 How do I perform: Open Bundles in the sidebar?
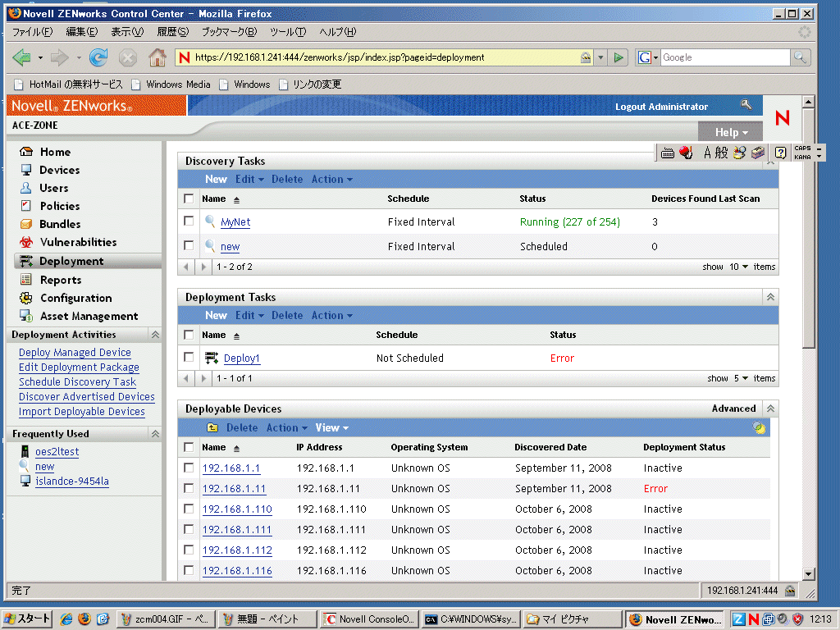point(60,225)
